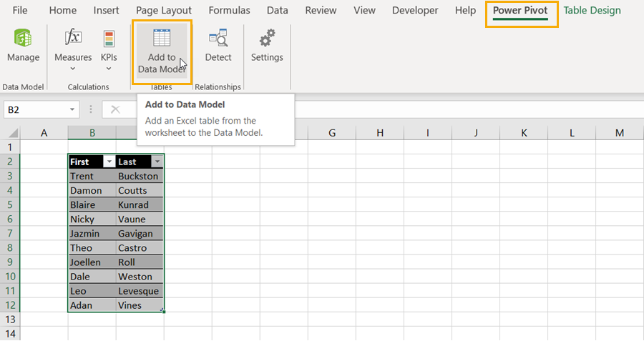Select row 5 header

coord(10,204)
